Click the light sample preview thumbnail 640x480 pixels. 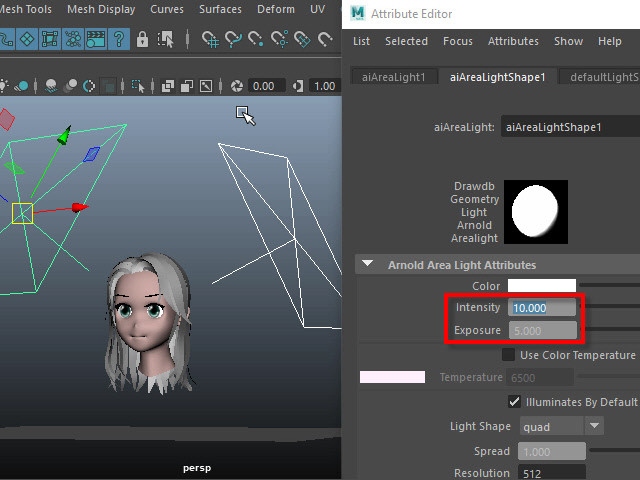pyautogui.click(x=535, y=212)
